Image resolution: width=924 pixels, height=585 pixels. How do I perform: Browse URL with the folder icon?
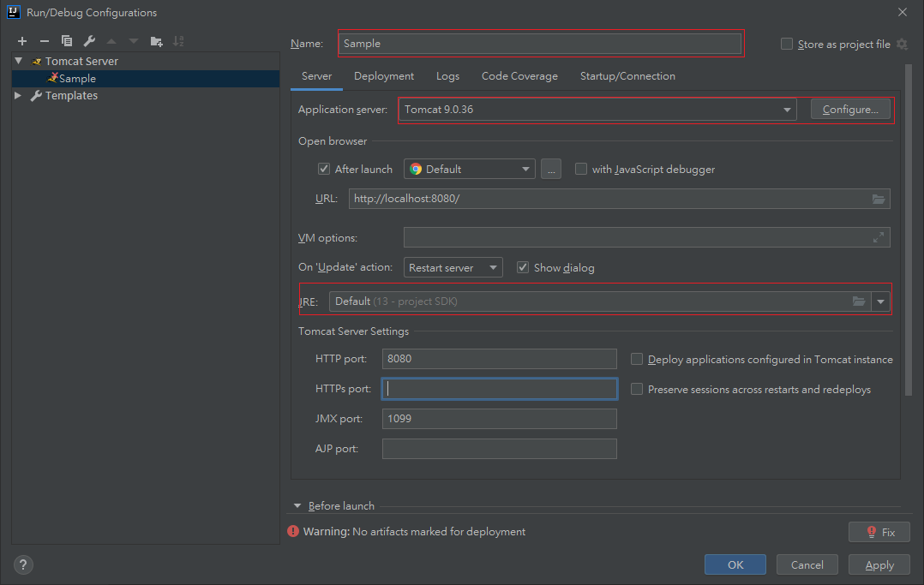[x=878, y=199]
